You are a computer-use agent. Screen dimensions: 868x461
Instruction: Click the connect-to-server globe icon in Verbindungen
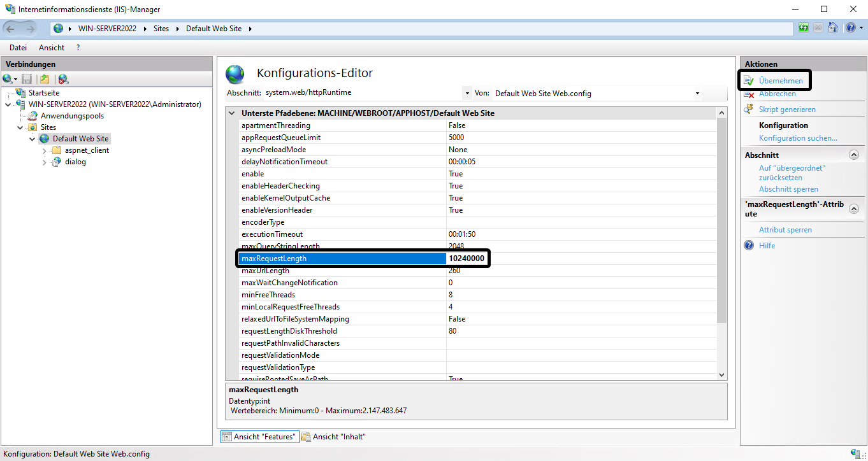click(x=7, y=79)
